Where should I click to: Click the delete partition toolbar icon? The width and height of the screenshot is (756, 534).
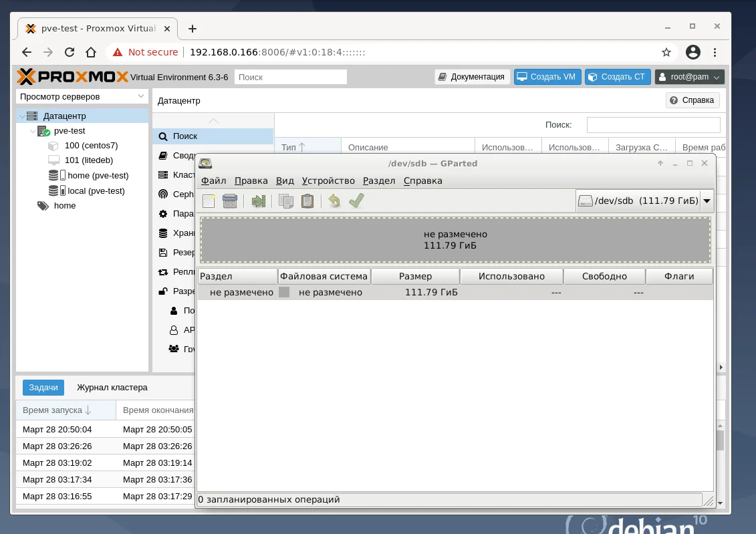click(x=230, y=201)
